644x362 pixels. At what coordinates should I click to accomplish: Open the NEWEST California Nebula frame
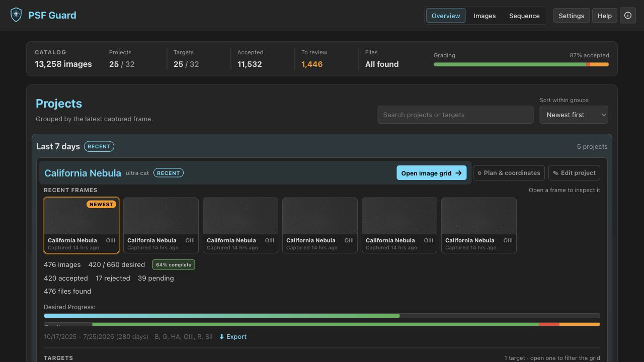click(x=82, y=225)
